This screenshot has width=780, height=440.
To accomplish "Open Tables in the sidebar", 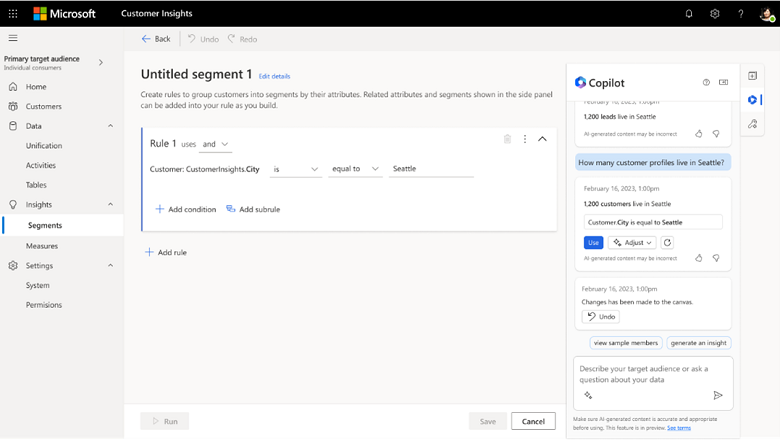I will pos(36,185).
